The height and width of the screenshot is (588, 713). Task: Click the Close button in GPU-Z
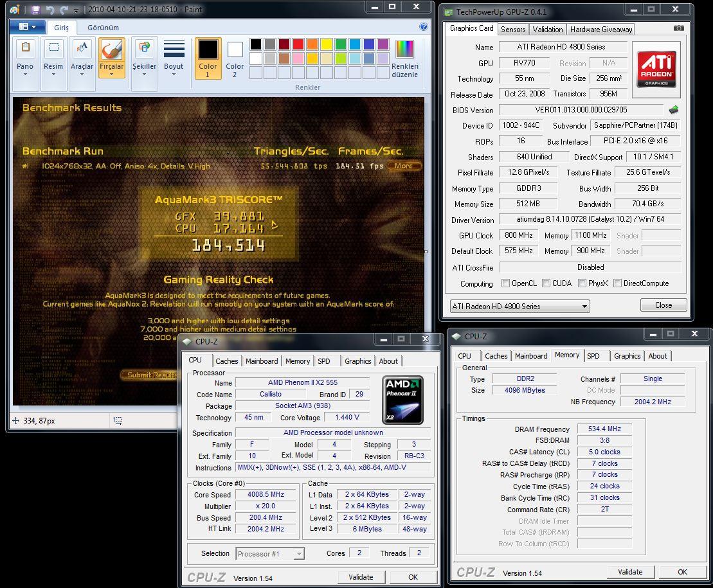coord(663,305)
